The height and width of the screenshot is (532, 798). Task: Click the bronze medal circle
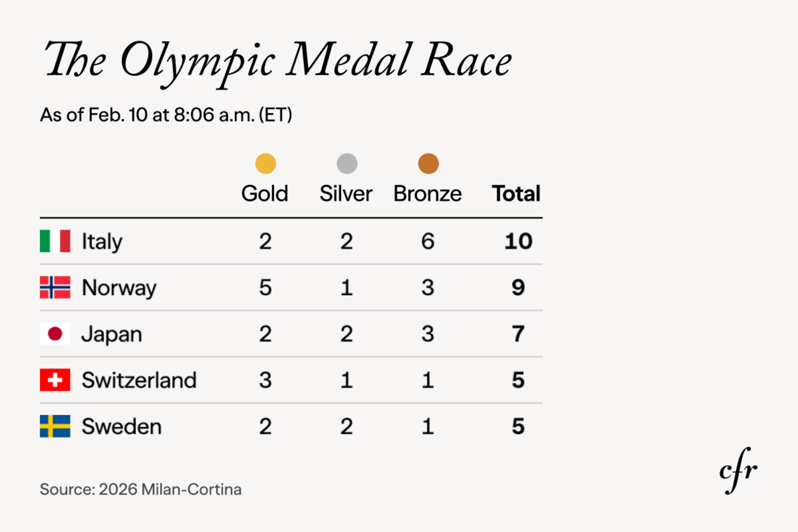(429, 163)
